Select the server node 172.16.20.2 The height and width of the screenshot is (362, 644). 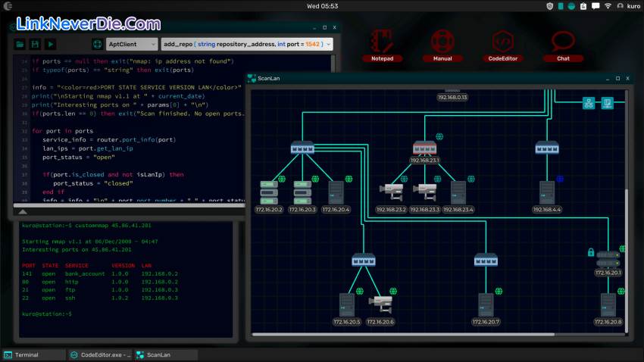268,192
